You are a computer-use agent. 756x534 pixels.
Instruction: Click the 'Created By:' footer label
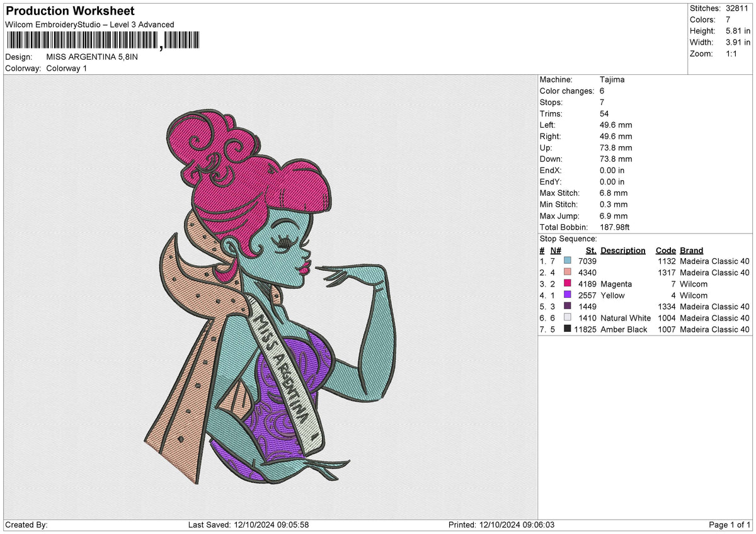pos(26,525)
